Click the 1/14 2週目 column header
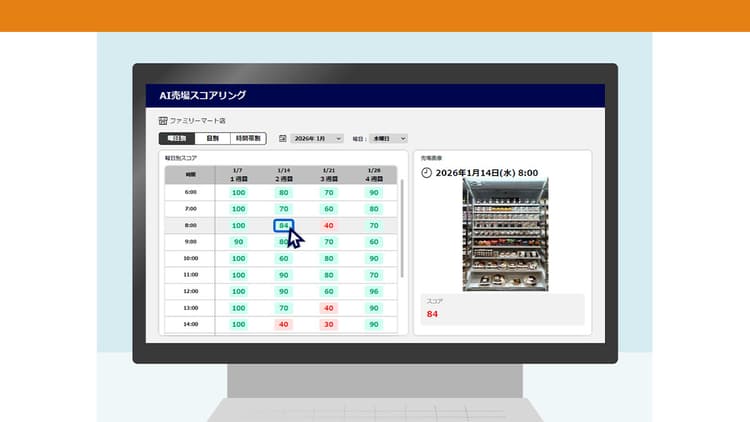The width and height of the screenshot is (750, 422). (284, 175)
